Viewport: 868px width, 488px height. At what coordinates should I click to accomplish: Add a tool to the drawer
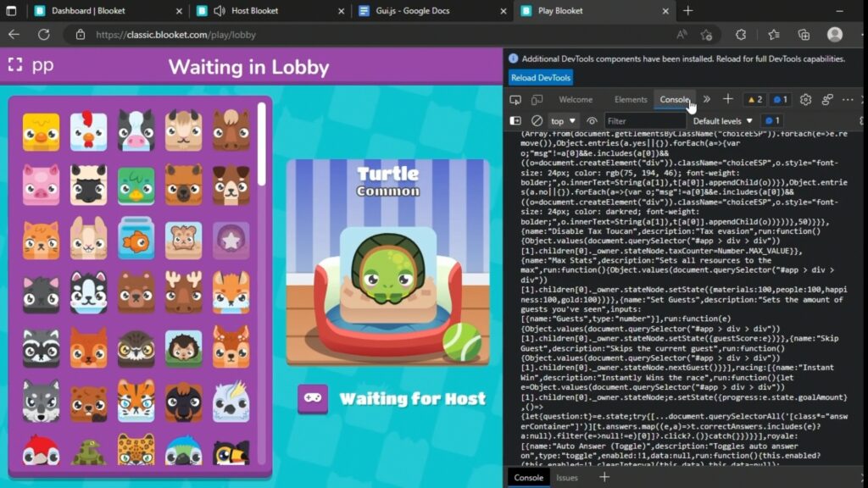[604, 477]
